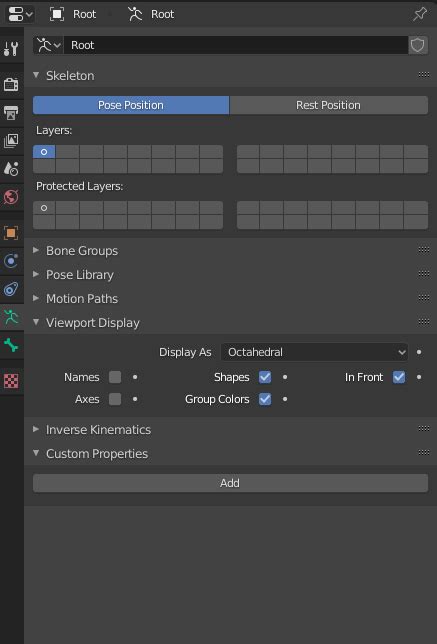
Task: Open the Display As Octahedral dropdown
Action: pyautogui.click(x=314, y=352)
